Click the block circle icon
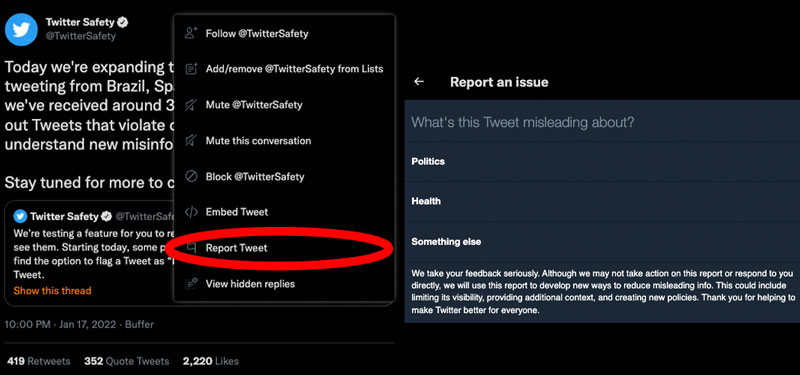The width and height of the screenshot is (800, 375). (x=191, y=177)
